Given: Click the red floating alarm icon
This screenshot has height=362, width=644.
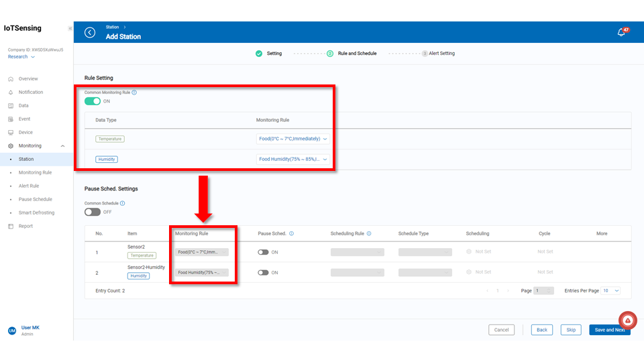Looking at the screenshot, I should point(627,320).
